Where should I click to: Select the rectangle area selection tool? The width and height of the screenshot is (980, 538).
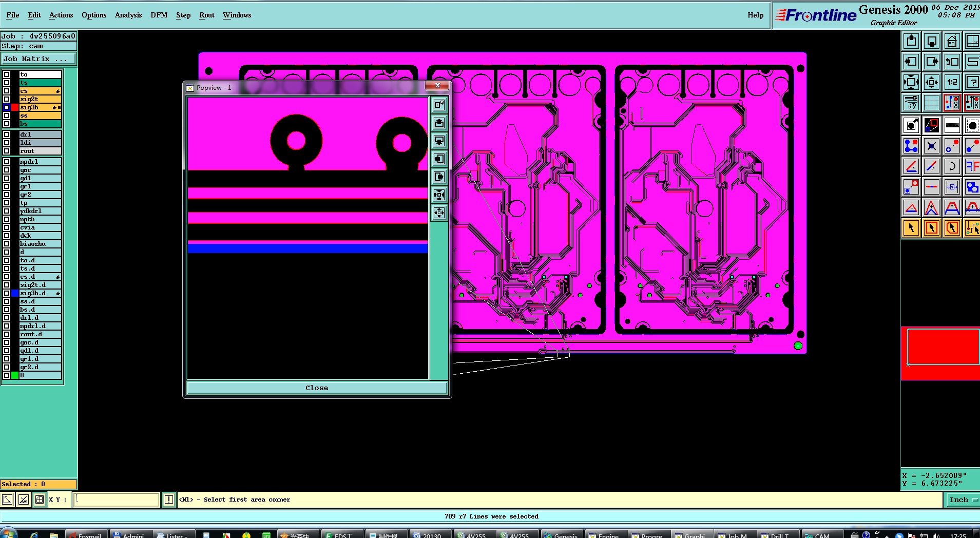coord(932,228)
